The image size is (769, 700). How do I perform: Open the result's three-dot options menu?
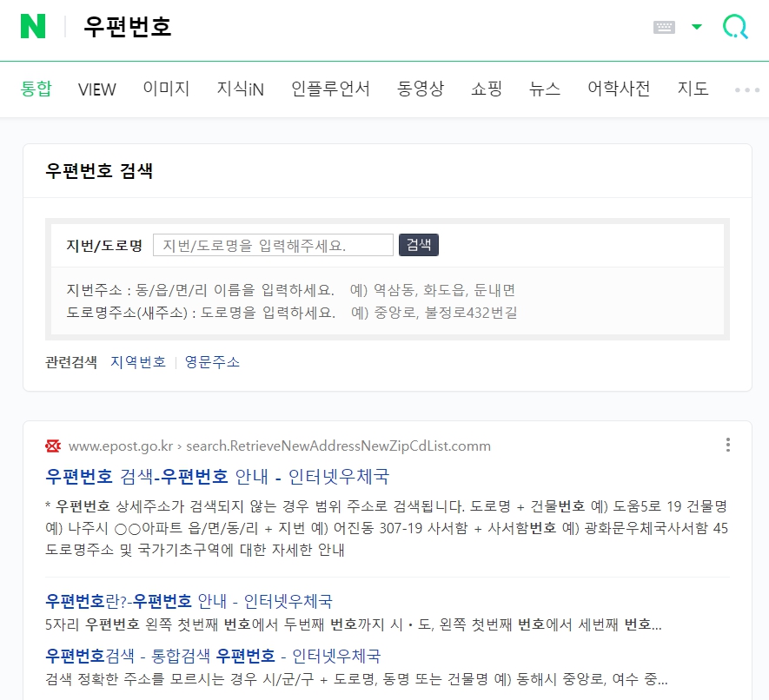pos(728,445)
